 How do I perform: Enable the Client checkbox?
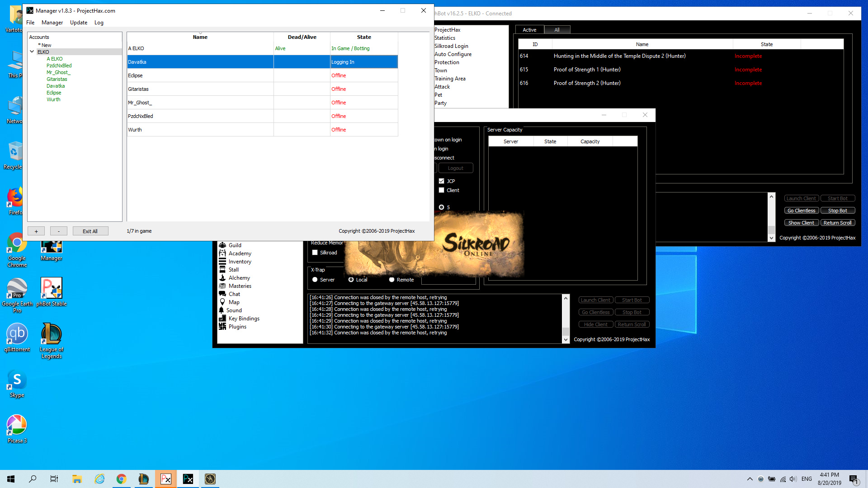pyautogui.click(x=442, y=190)
